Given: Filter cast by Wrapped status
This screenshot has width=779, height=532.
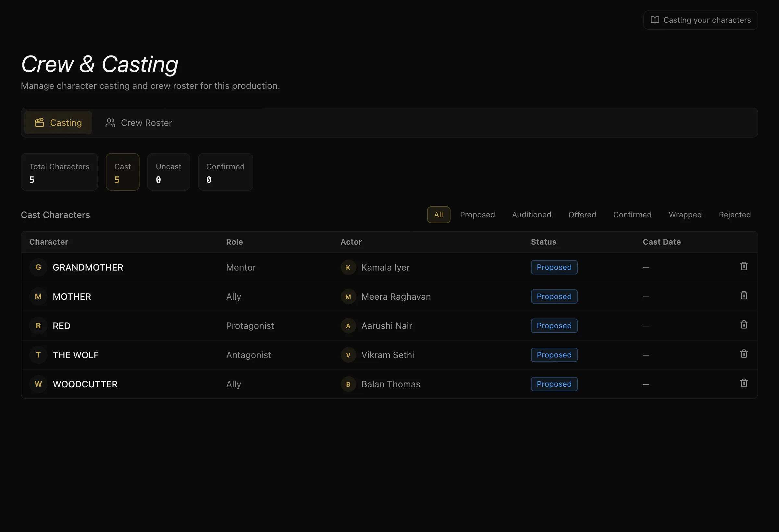Looking at the screenshot, I should pyautogui.click(x=685, y=215).
